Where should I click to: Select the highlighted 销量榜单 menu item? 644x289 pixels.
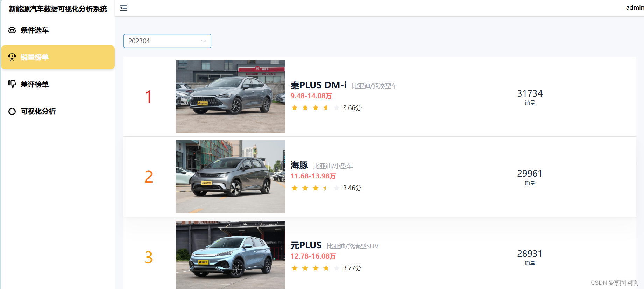point(35,57)
